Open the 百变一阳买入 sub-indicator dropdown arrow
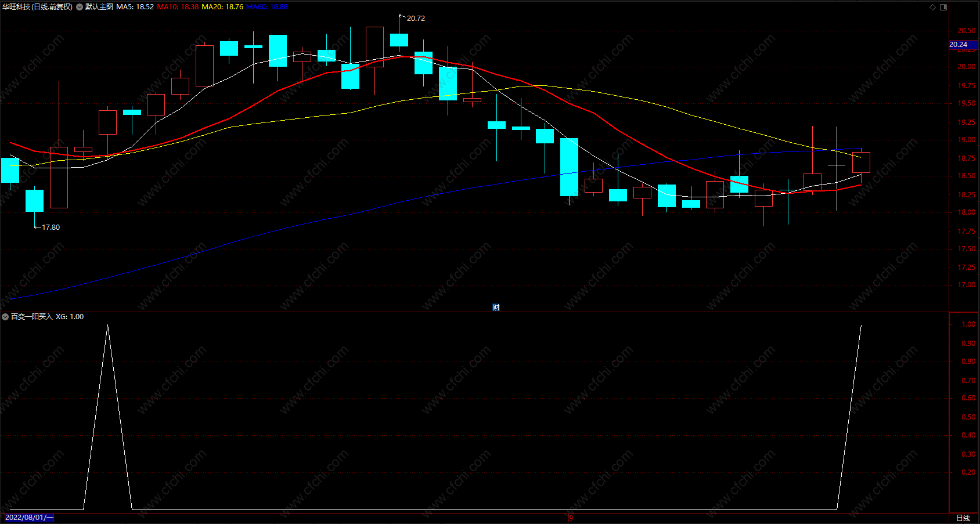Screen dimensions: 980x524 (5, 317)
